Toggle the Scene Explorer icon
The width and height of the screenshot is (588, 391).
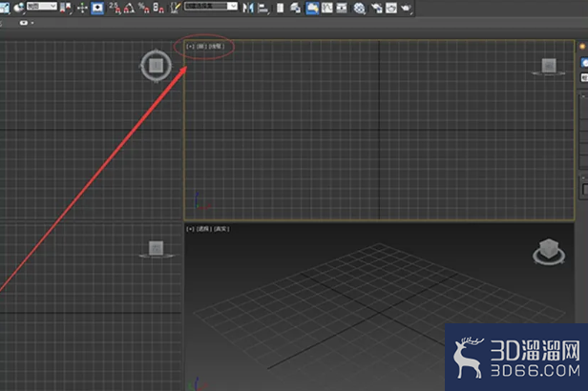pyautogui.click(x=280, y=8)
